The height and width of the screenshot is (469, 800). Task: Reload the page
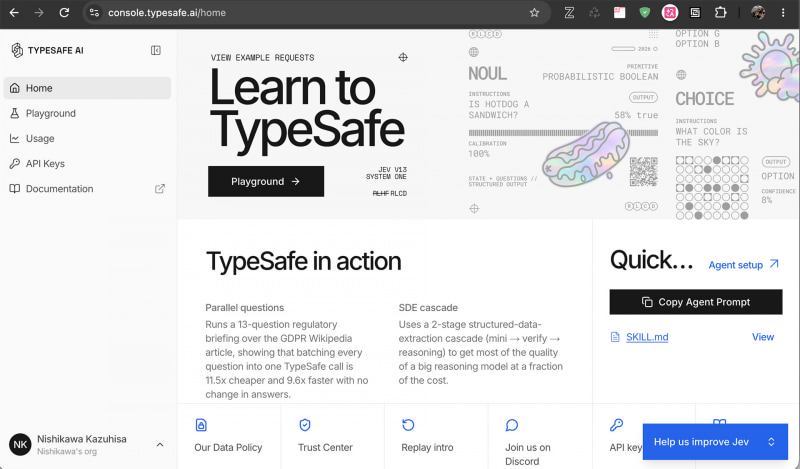point(64,13)
